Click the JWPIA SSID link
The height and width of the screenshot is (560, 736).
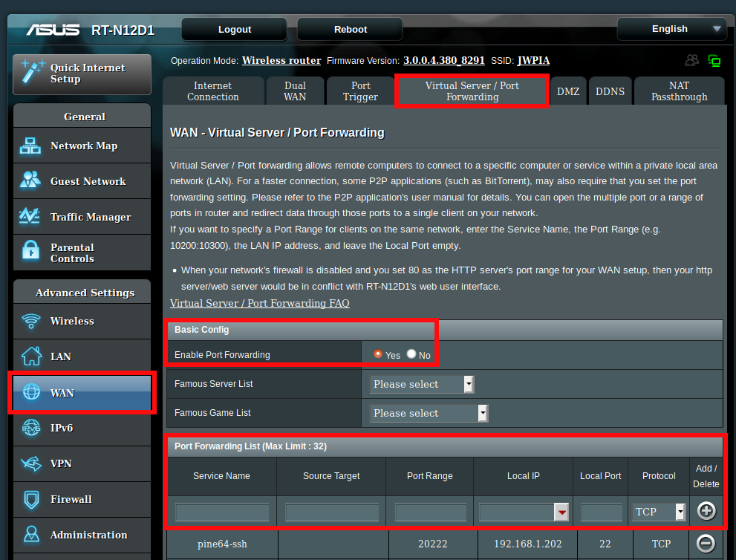(533, 61)
